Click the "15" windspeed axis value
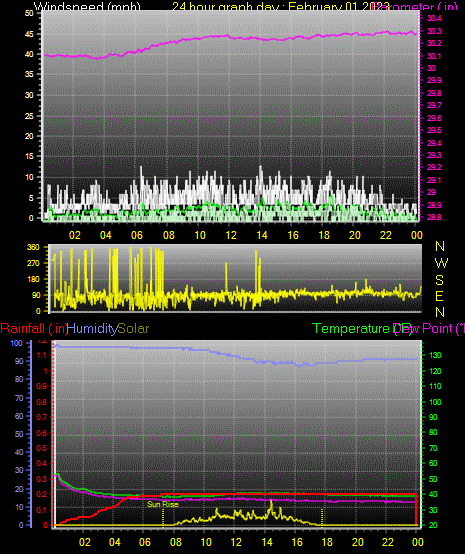This screenshot has height=554, width=465. pos(29,156)
